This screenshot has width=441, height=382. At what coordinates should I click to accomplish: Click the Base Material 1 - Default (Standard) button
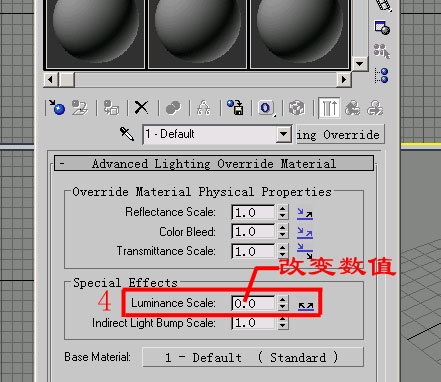(252, 357)
